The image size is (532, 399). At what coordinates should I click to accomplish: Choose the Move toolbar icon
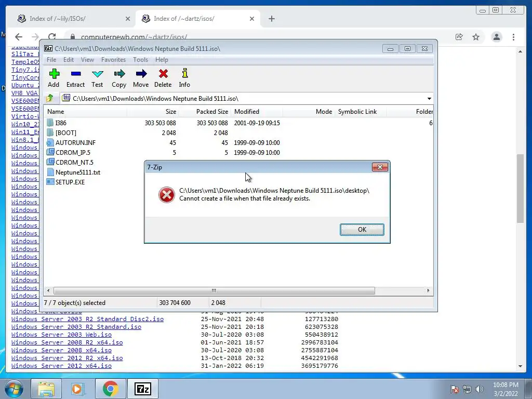[x=141, y=74]
